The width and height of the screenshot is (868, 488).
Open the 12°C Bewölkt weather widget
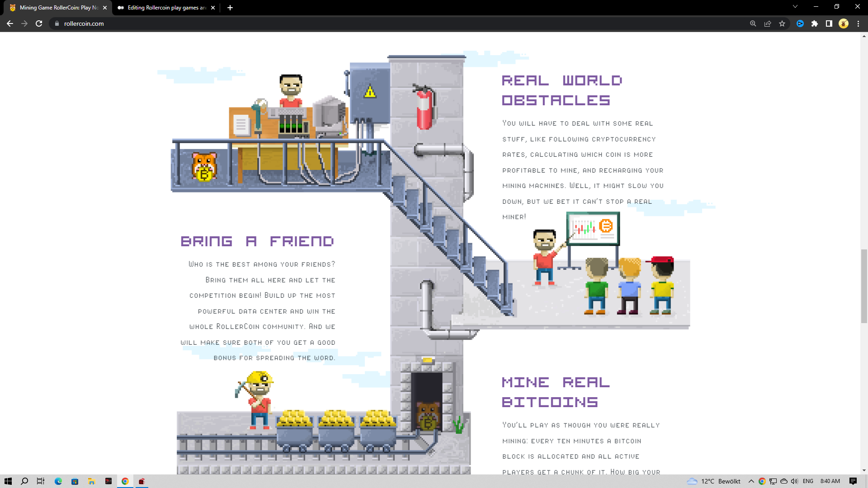[x=713, y=481]
